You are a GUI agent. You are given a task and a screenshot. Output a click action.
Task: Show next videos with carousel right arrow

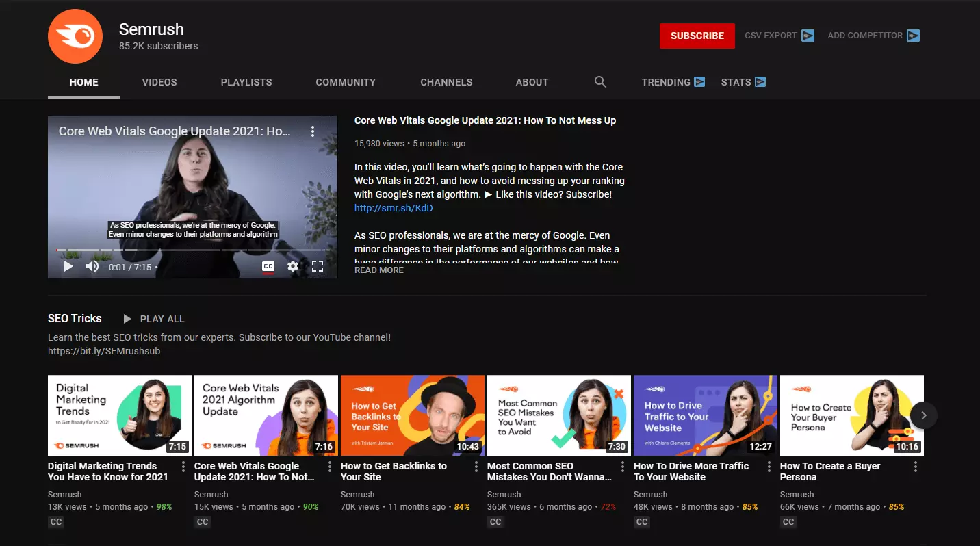(x=924, y=415)
